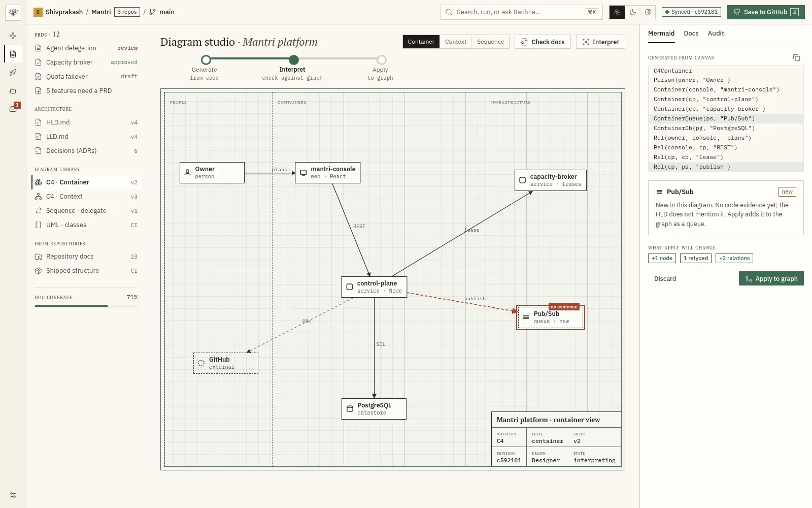The image size is (812, 508).
Task: Switch to auto contrast theme
Action: (x=648, y=12)
